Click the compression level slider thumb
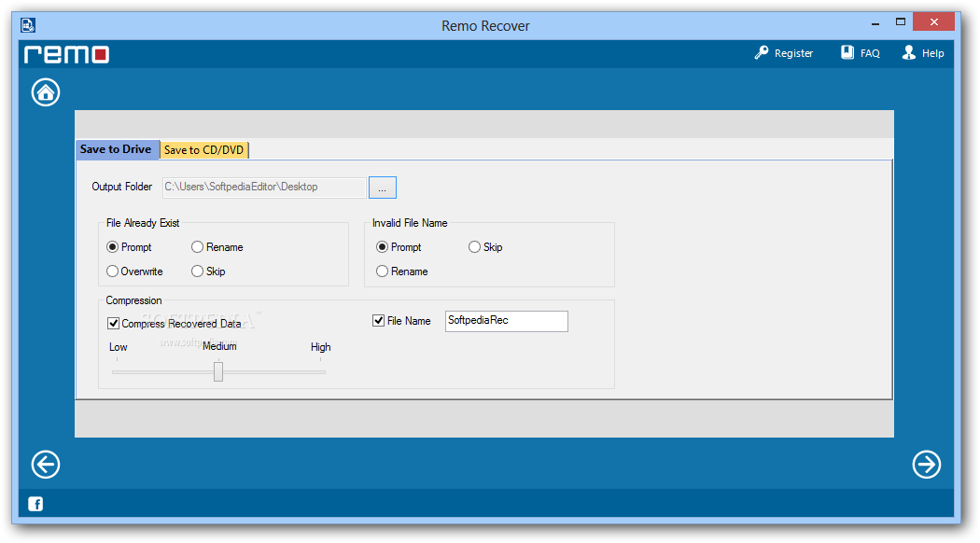Viewport: 980px width, 543px height. 218,371
